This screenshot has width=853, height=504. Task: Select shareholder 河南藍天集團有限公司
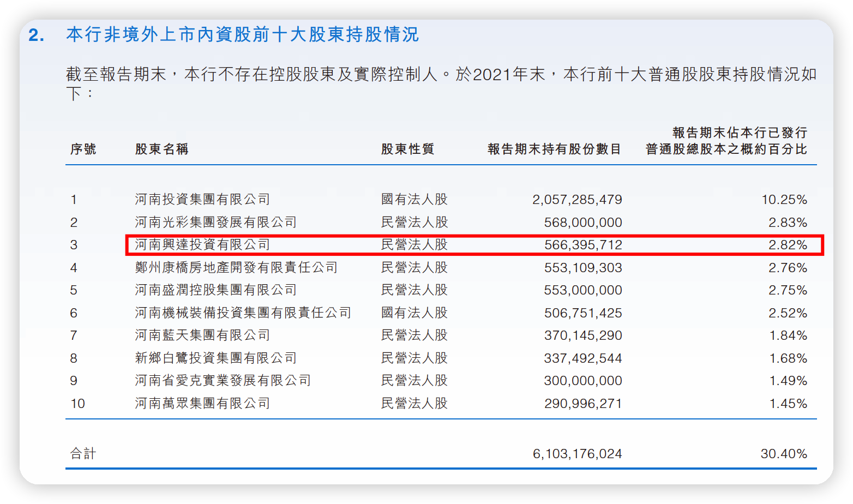click(x=202, y=335)
